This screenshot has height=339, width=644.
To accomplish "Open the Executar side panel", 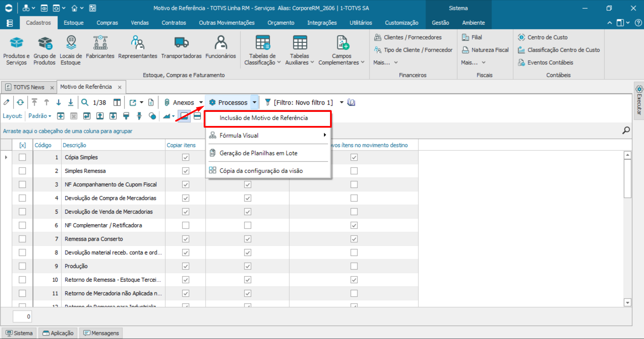I will [x=639, y=100].
